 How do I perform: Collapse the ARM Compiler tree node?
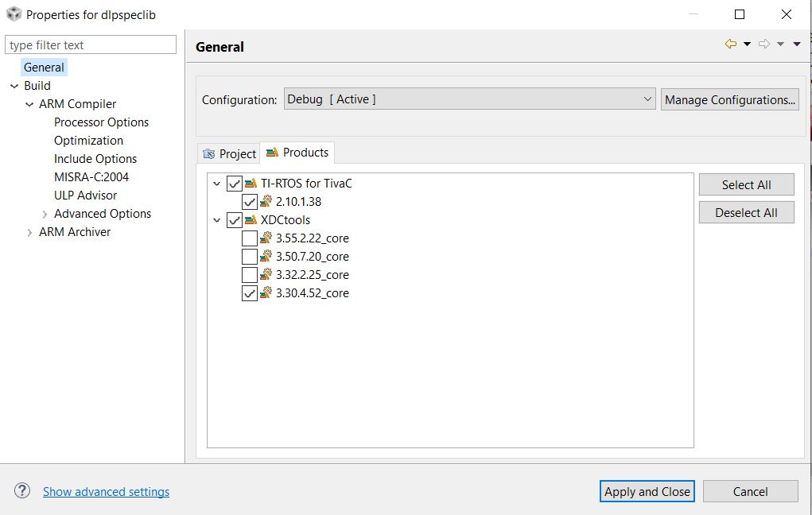pyautogui.click(x=30, y=104)
